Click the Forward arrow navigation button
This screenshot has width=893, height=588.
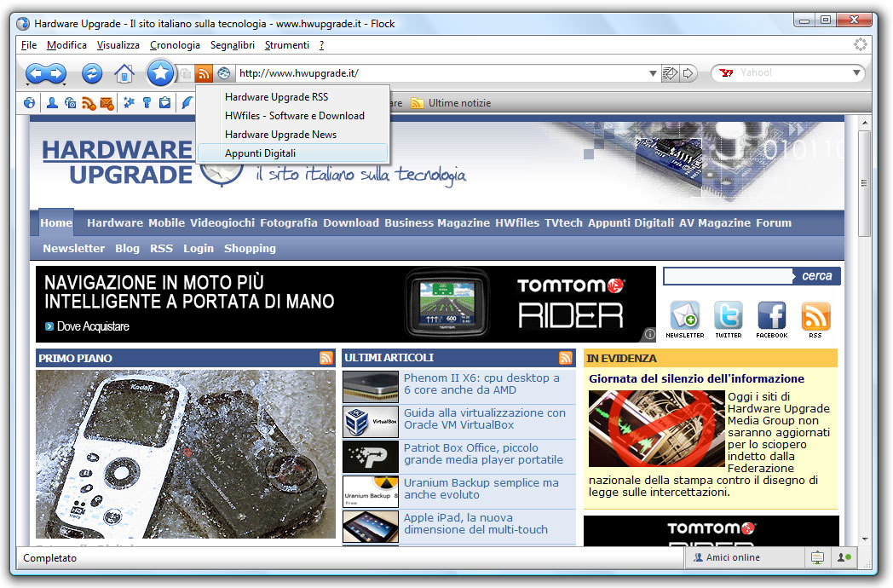56,73
